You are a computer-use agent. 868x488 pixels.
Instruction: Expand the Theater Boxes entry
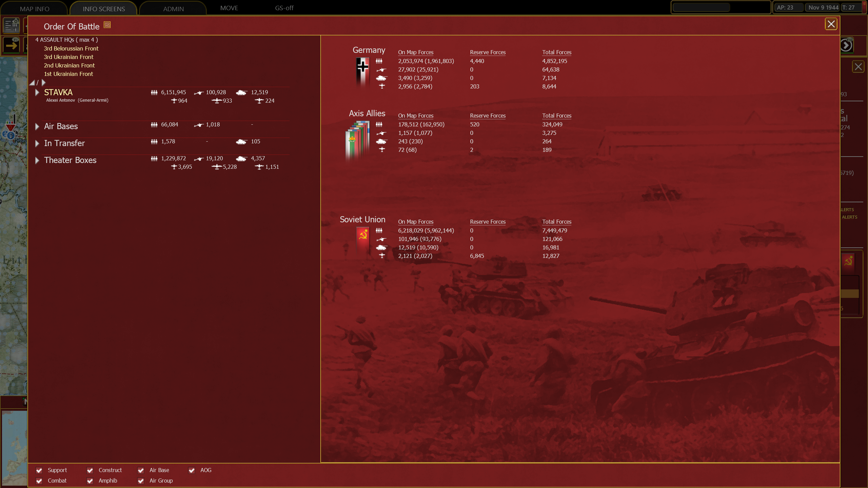[37, 160]
